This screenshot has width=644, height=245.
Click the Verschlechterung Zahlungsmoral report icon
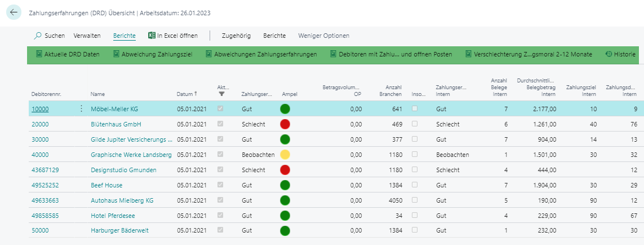click(x=467, y=54)
